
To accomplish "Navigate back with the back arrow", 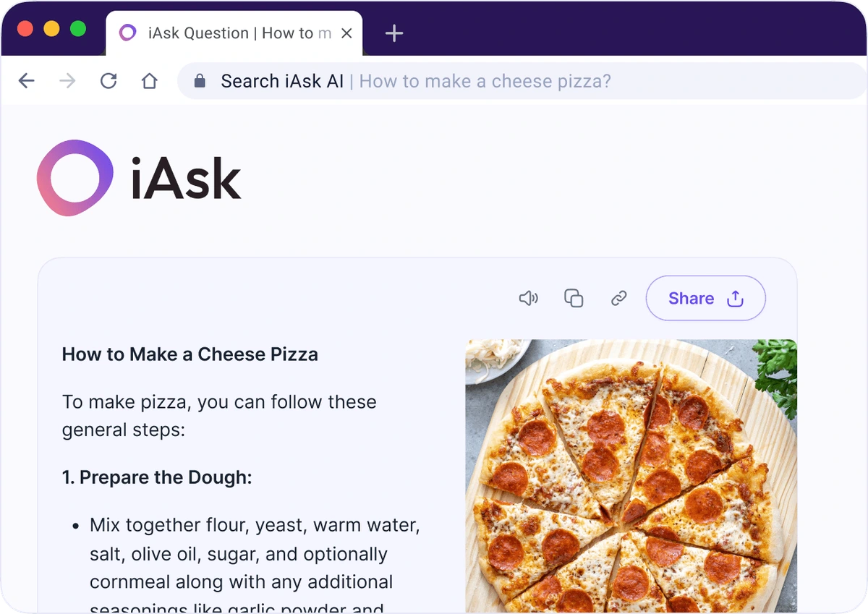I will tap(26, 81).
